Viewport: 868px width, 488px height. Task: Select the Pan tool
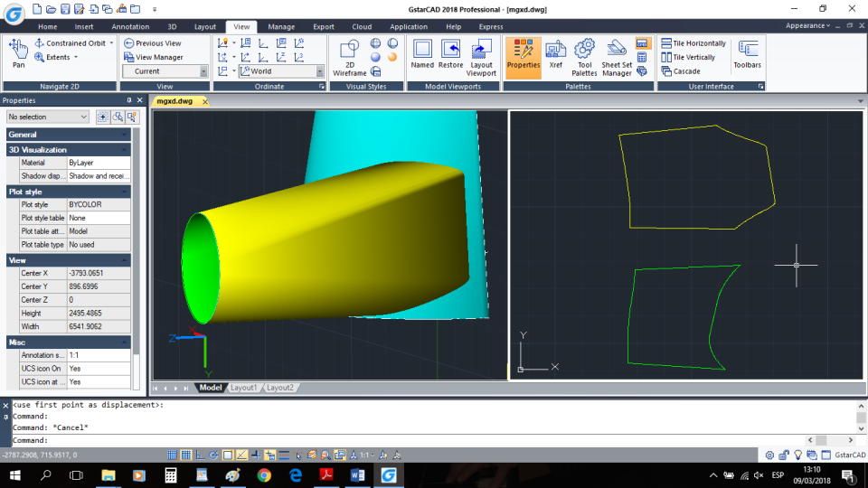pos(18,52)
